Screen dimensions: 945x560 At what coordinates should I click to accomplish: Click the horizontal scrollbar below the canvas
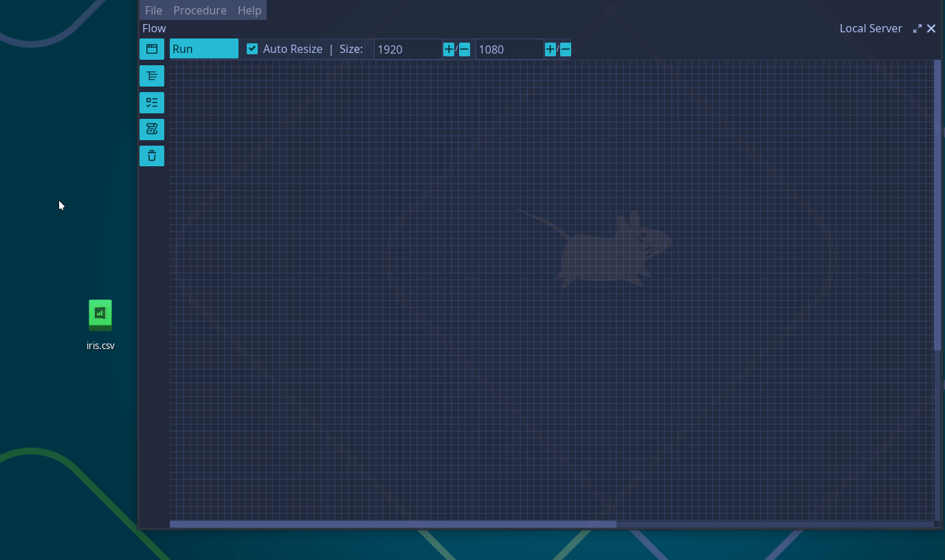point(392,524)
